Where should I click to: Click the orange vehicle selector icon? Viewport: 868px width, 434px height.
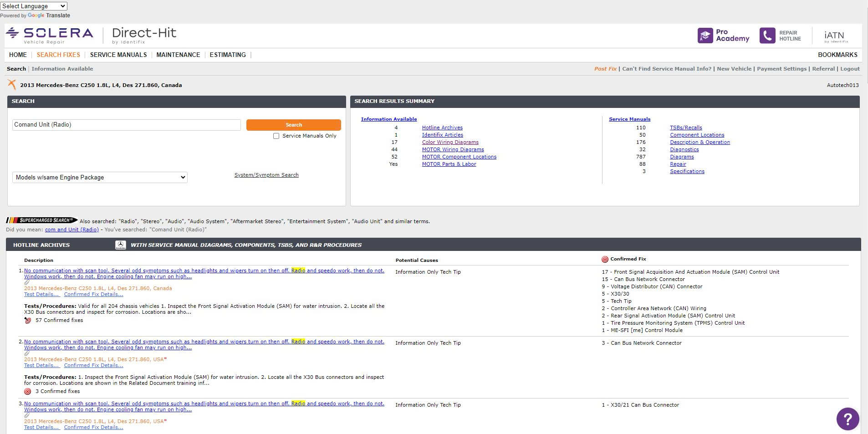click(x=12, y=85)
